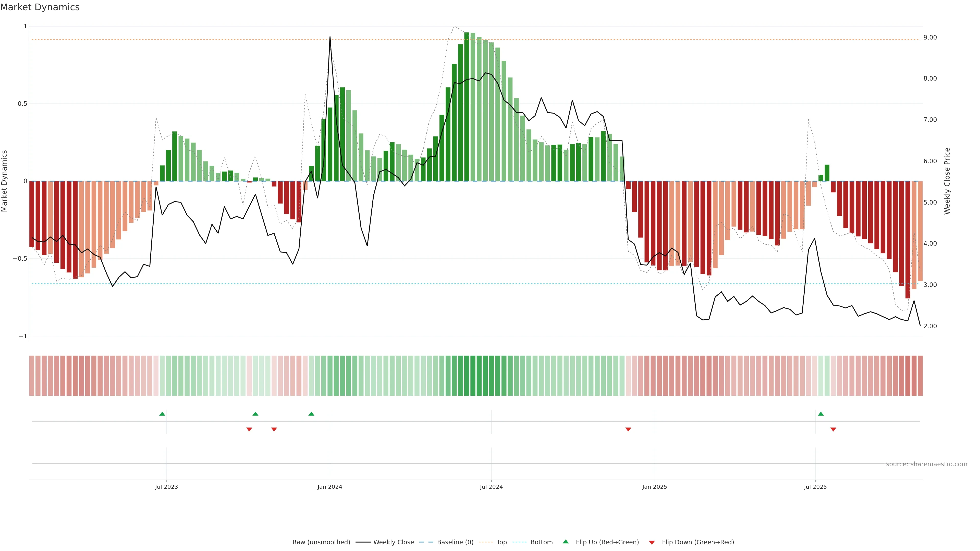Viewport: 980px width, 551px height.
Task: Click the Jul 2024 x-axis label
Action: [491, 487]
